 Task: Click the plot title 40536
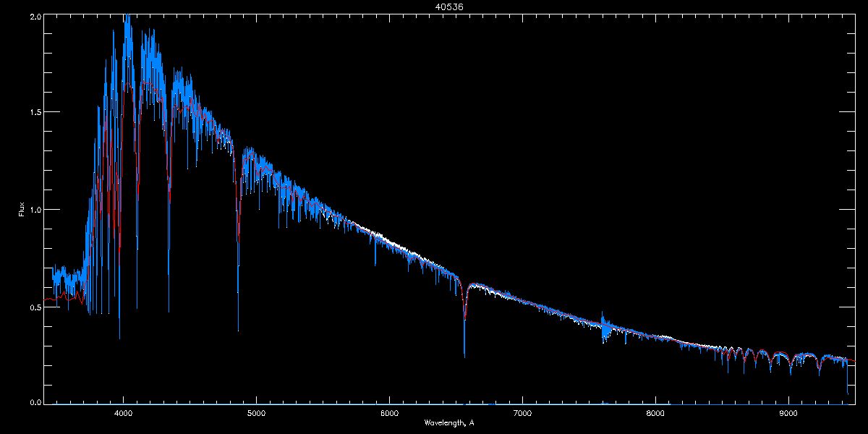click(x=448, y=6)
